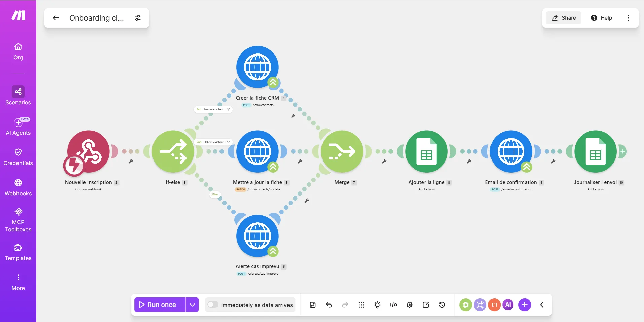
Task: Click the auto-align grid icon
Action: pyautogui.click(x=361, y=305)
